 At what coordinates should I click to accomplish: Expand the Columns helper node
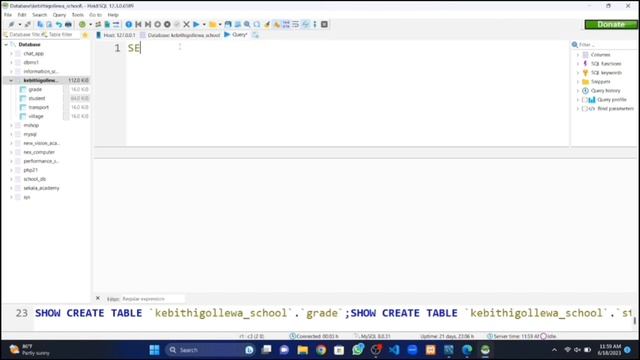click(x=578, y=55)
